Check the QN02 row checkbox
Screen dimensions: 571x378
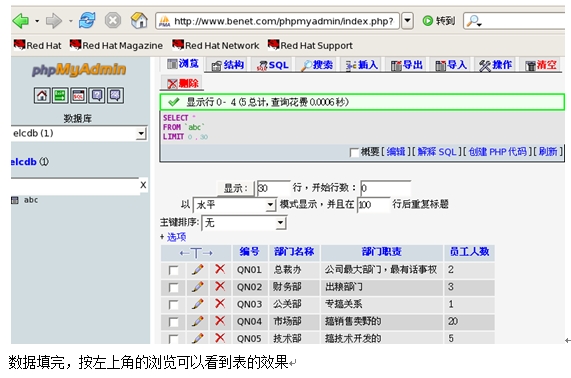click(x=174, y=288)
